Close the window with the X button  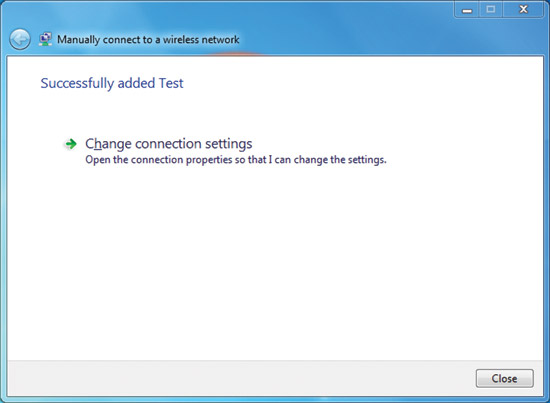click(x=523, y=10)
